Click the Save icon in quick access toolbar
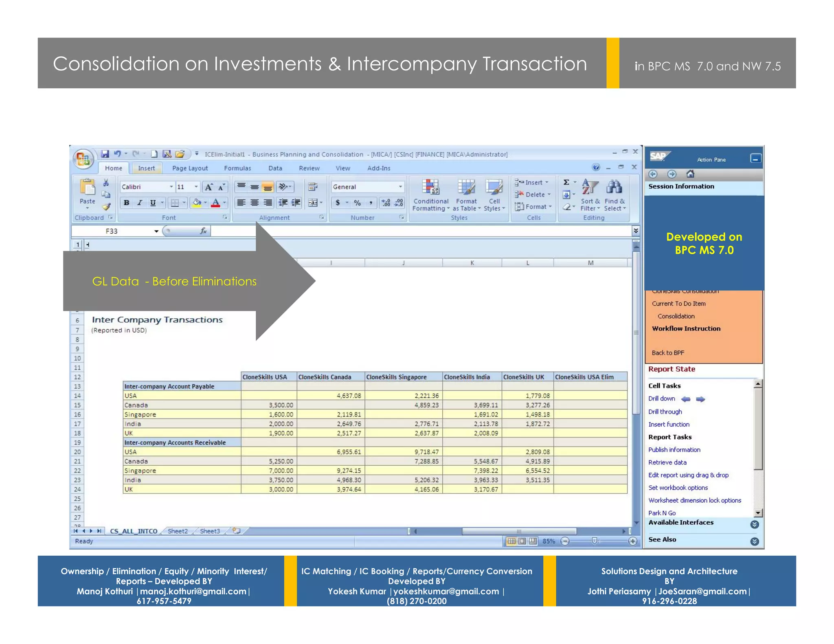Image resolution: width=834 pixels, height=644 pixels. 105,154
